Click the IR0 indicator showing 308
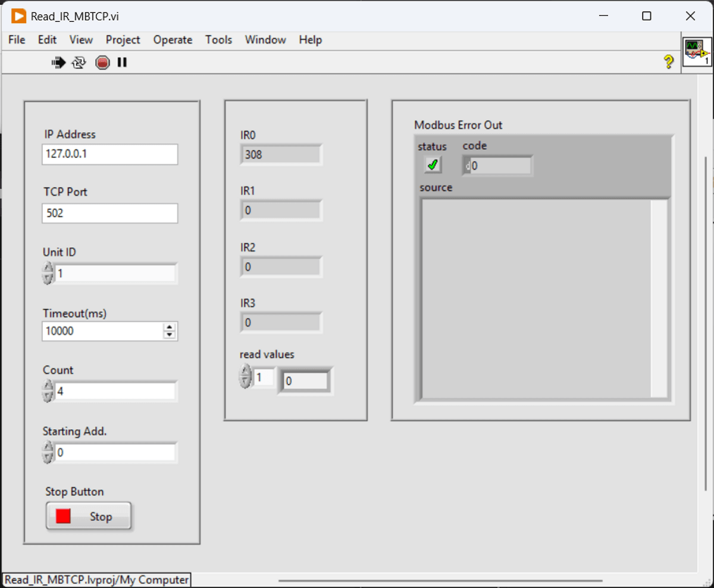Viewport: 714px width, 588px height. 281,155
